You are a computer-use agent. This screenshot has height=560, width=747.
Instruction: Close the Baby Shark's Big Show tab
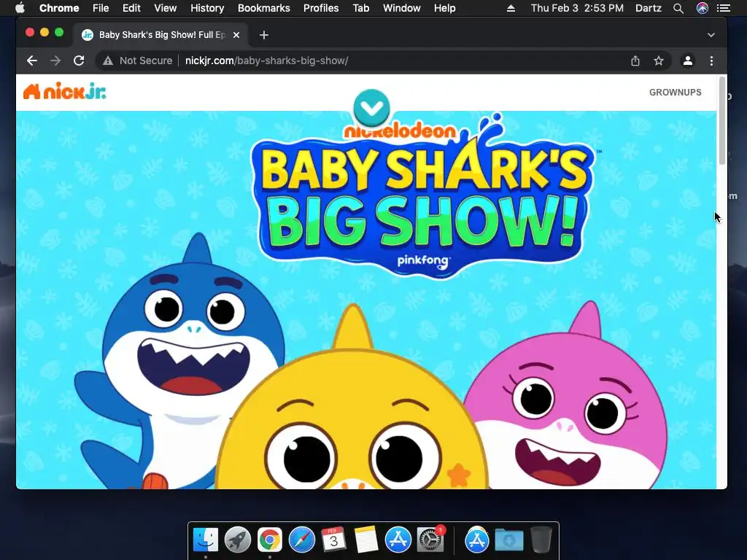(x=236, y=35)
